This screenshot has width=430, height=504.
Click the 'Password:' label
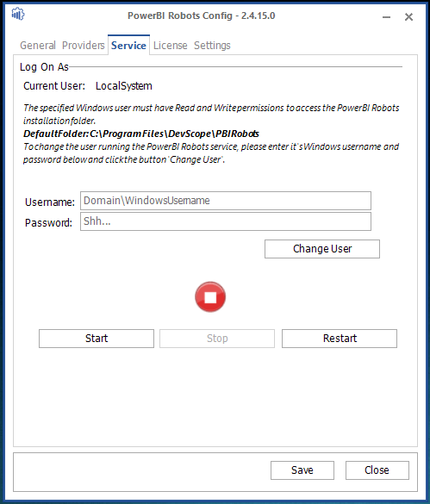pyautogui.click(x=48, y=223)
